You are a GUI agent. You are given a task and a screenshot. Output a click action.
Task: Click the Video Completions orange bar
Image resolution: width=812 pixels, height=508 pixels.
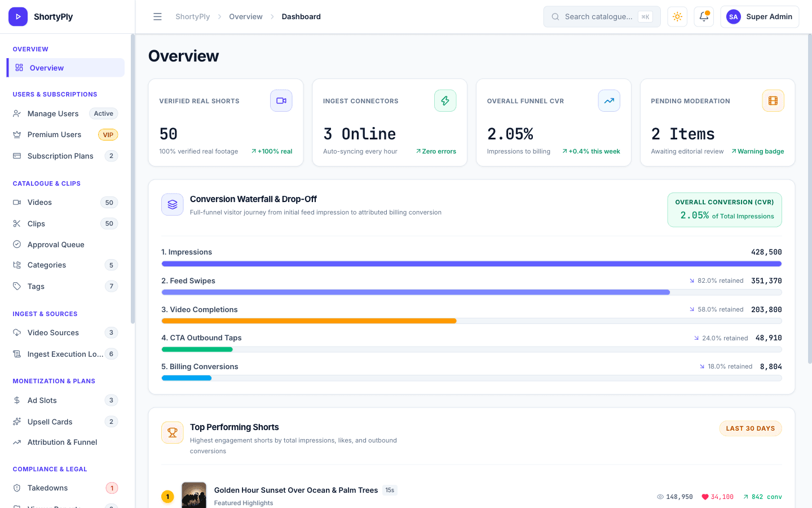tap(309, 321)
